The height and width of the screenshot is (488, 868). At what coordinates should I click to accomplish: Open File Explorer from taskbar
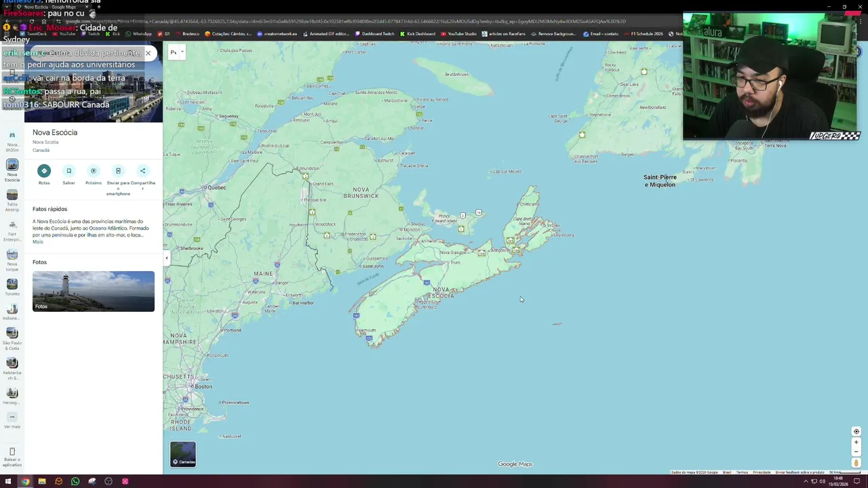(41, 481)
